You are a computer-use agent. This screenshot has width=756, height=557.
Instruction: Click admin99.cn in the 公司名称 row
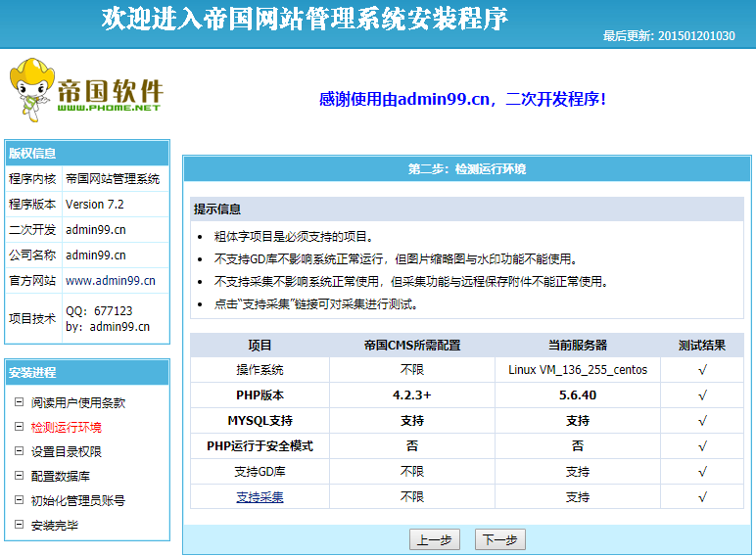(x=95, y=255)
